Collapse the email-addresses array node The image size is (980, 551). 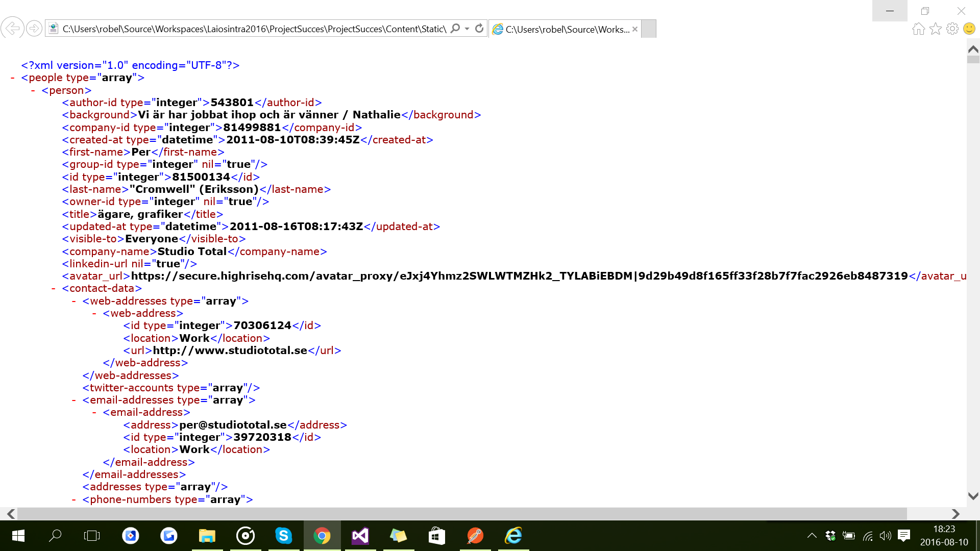73,400
